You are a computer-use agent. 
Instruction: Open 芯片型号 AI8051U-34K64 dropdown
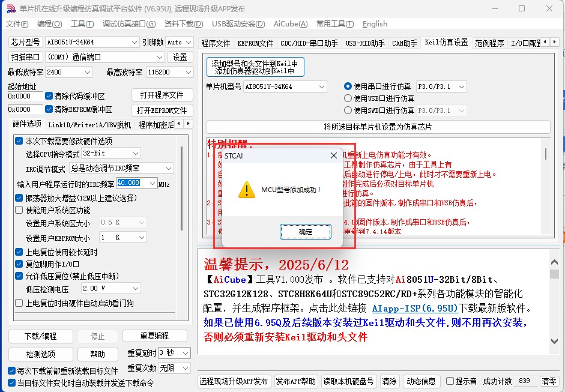click(x=92, y=42)
